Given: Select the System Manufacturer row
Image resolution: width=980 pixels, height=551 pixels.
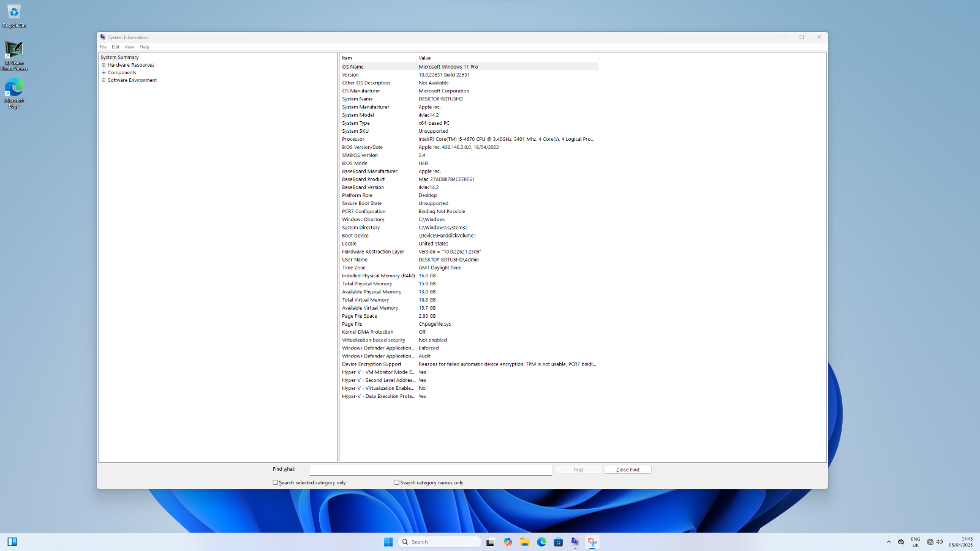Looking at the screenshot, I should tap(469, 107).
